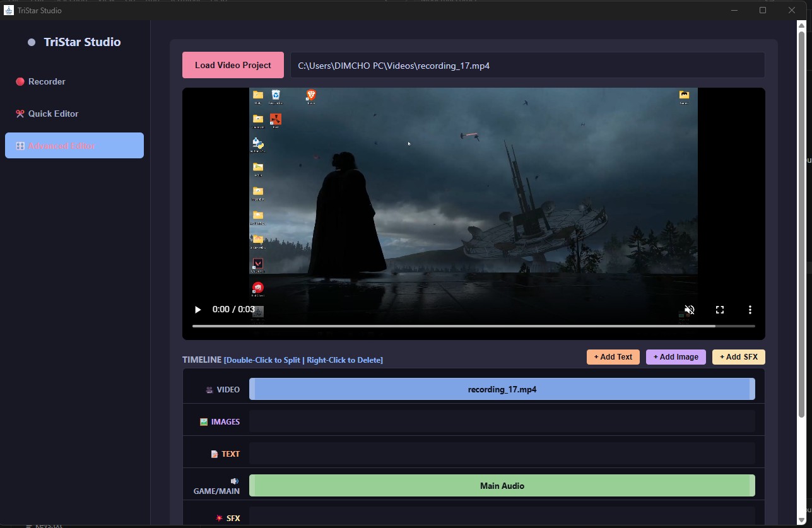Viewport: 812px width, 528px height.
Task: Minimize the TriStar Studio window
Action: click(734, 10)
